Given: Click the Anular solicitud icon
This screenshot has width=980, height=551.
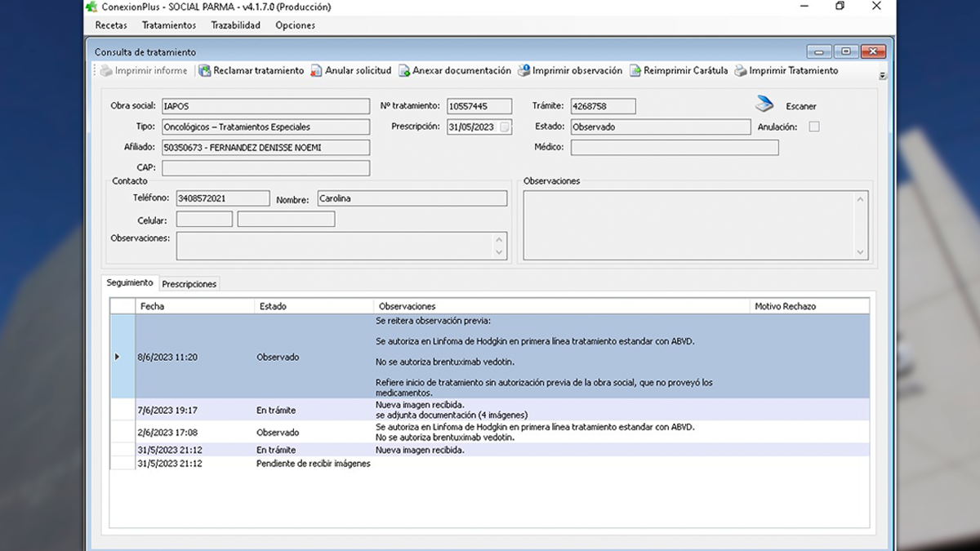Looking at the screenshot, I should tap(317, 71).
